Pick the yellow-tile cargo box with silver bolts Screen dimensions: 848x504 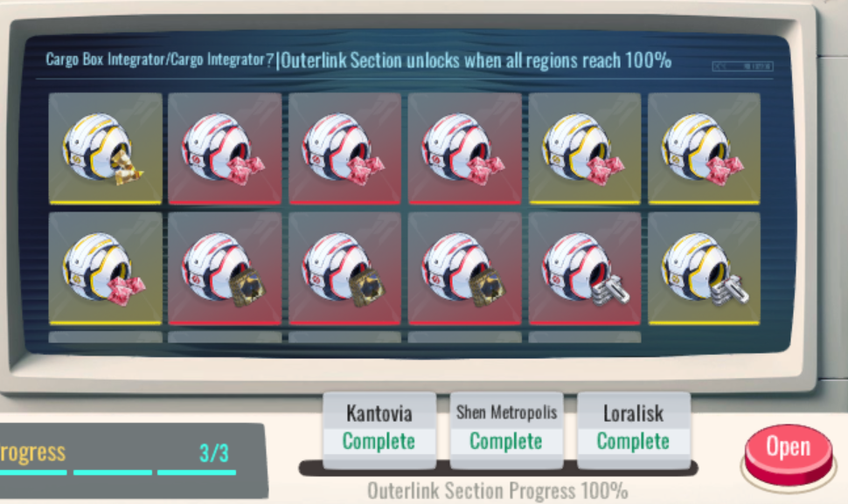coord(704,268)
